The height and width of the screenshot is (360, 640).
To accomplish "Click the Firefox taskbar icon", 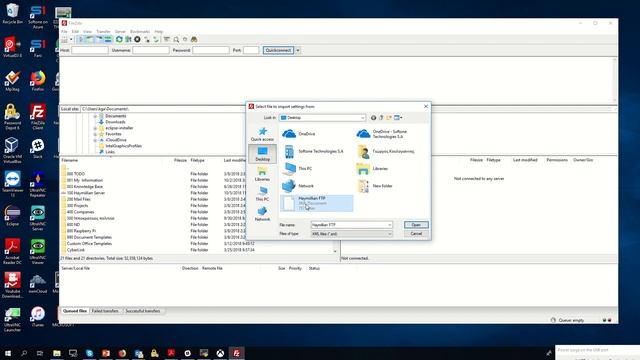I will (122, 353).
